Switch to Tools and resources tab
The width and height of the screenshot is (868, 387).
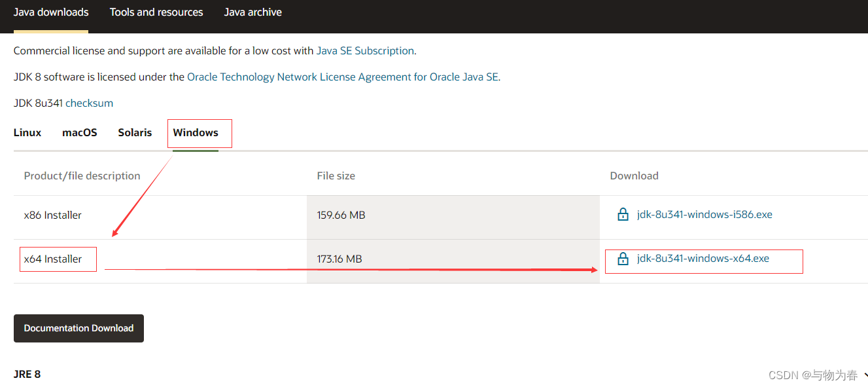(x=156, y=12)
